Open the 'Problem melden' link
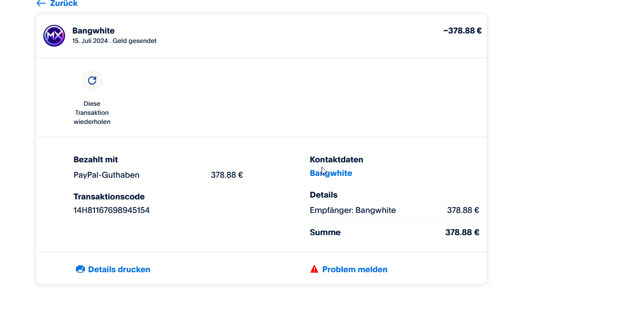644x326 pixels. click(x=355, y=269)
